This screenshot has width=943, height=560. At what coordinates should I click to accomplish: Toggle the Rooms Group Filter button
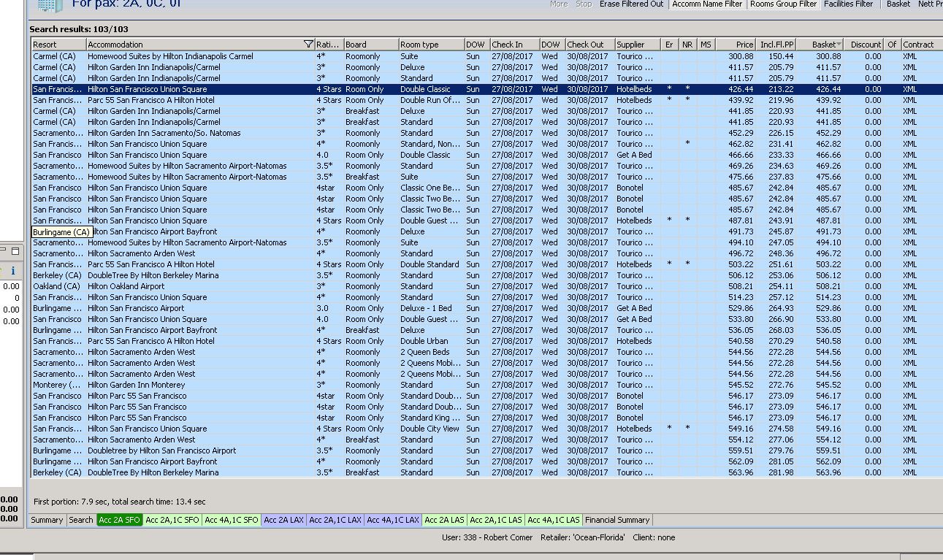(x=783, y=4)
